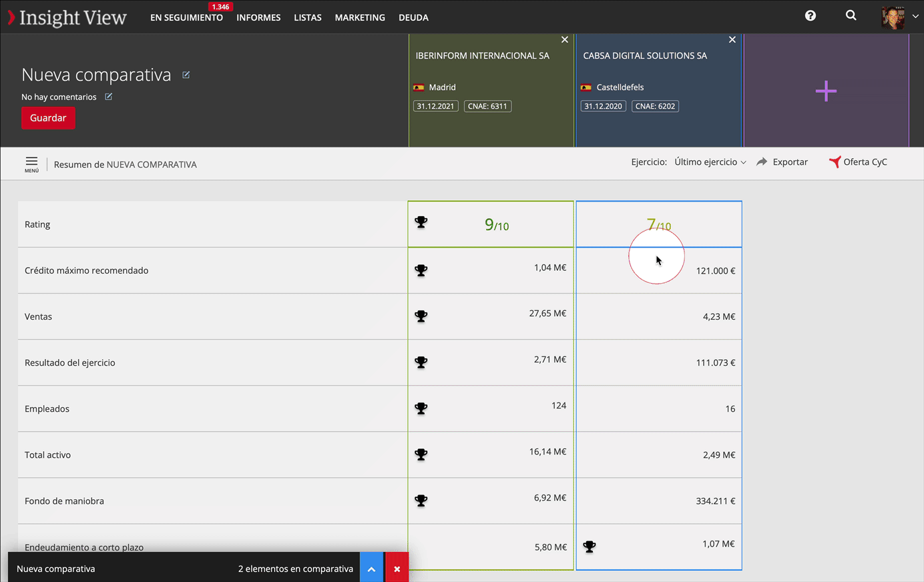Select the 16,14 M€ total activo value
This screenshot has height=582, width=924.
point(547,452)
